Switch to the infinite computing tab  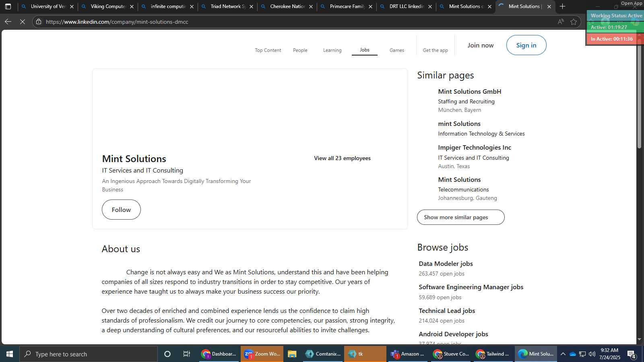[x=168, y=6]
